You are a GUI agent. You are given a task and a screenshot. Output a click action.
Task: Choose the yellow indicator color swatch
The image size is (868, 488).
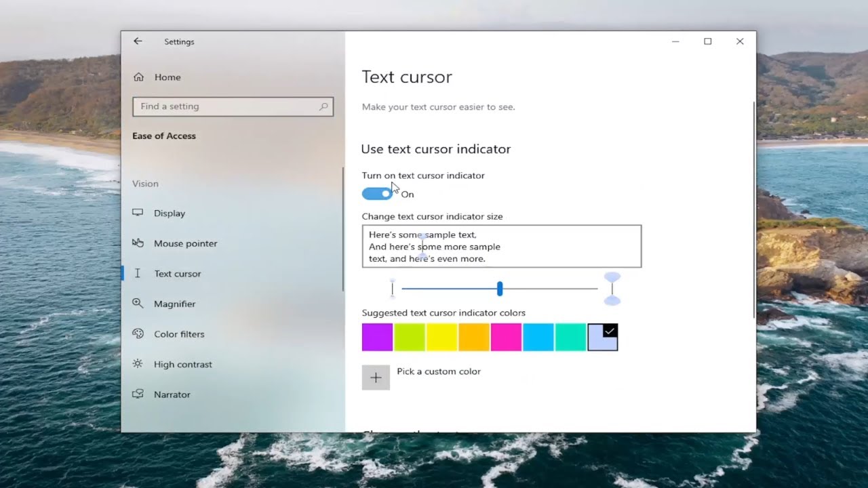pos(441,337)
